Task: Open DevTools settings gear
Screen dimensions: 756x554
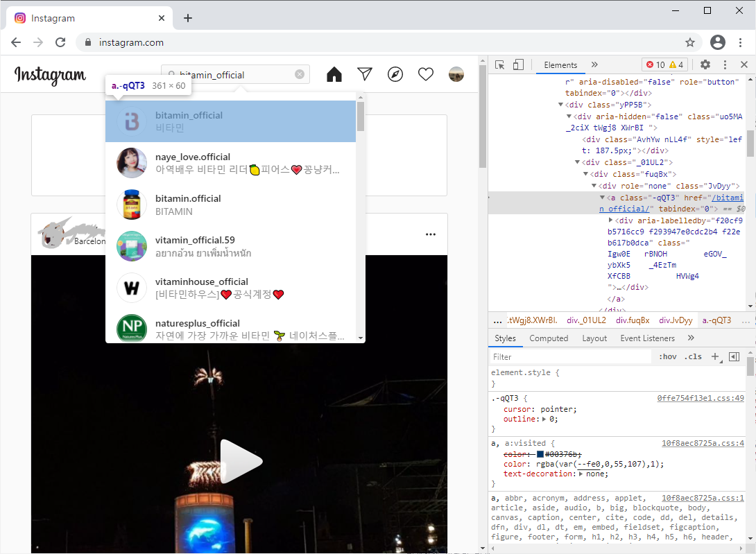Action: click(705, 64)
